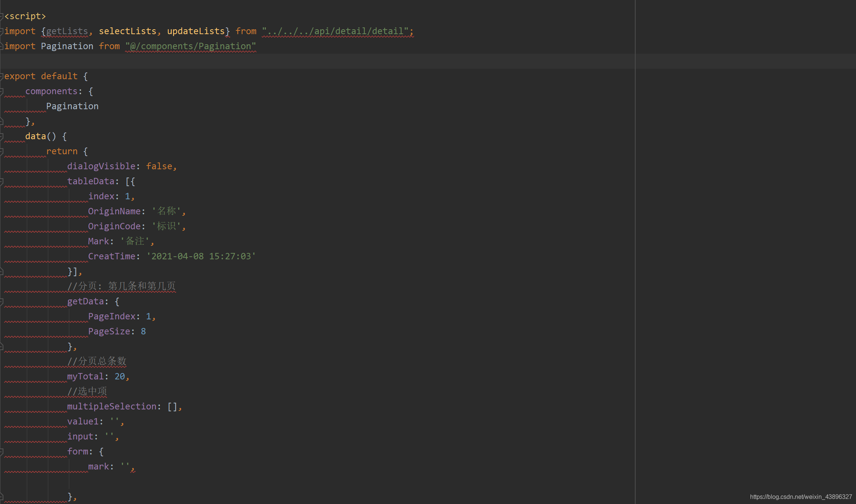Collapse the form object fold marker

coord(2,451)
